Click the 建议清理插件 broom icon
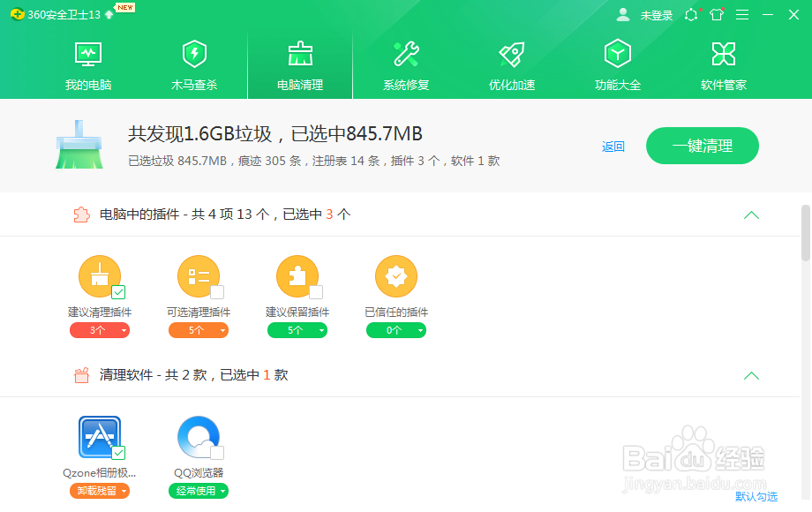This screenshot has height=512, width=812. [100, 276]
